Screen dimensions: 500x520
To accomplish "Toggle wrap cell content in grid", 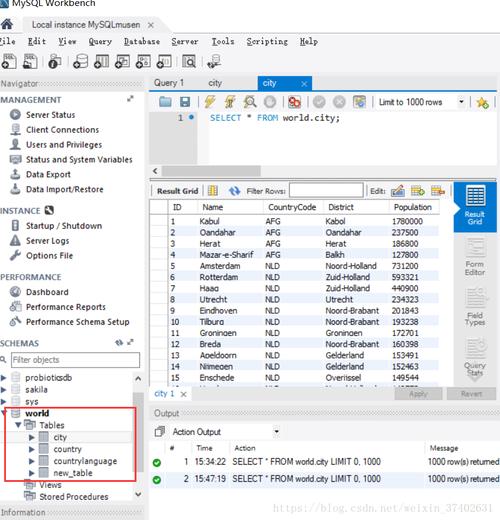I will [x=213, y=191].
